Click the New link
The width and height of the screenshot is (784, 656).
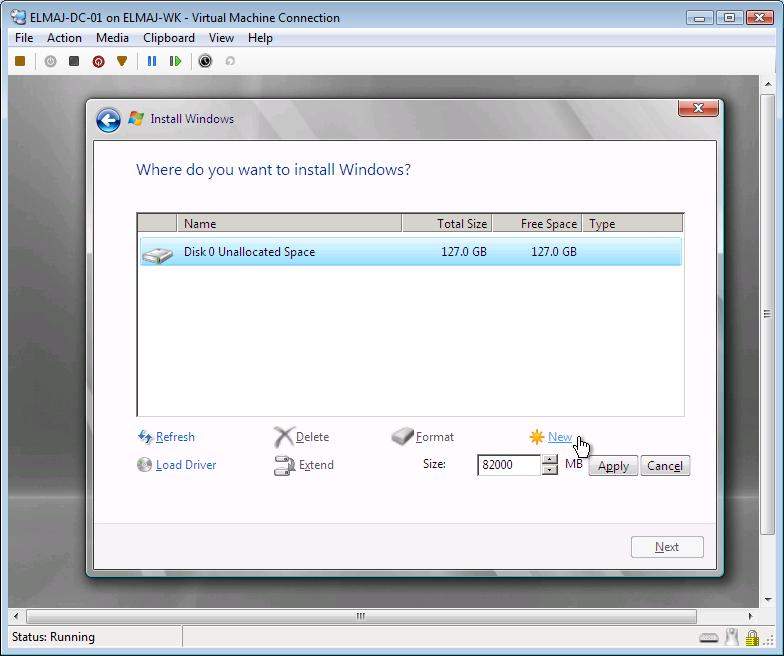pyautogui.click(x=560, y=437)
